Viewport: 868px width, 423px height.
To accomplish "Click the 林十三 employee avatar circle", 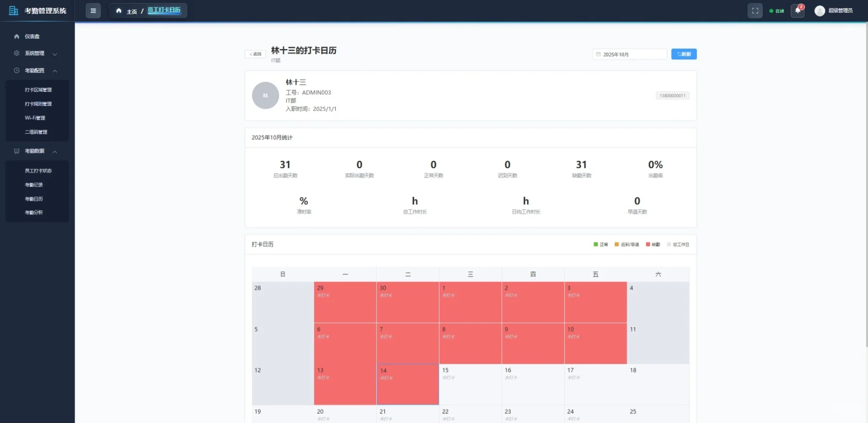I will click(265, 96).
